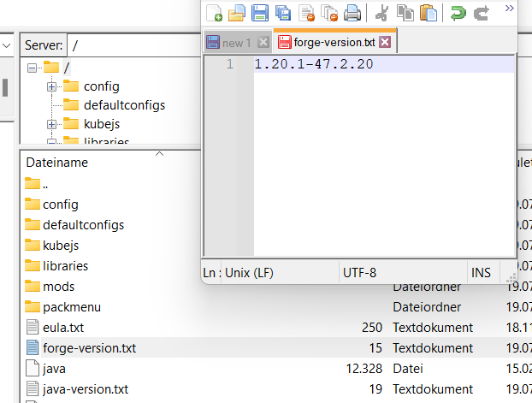Click the Copy toolbar icon
Viewport: 532px width, 403px height.
pyautogui.click(x=405, y=13)
